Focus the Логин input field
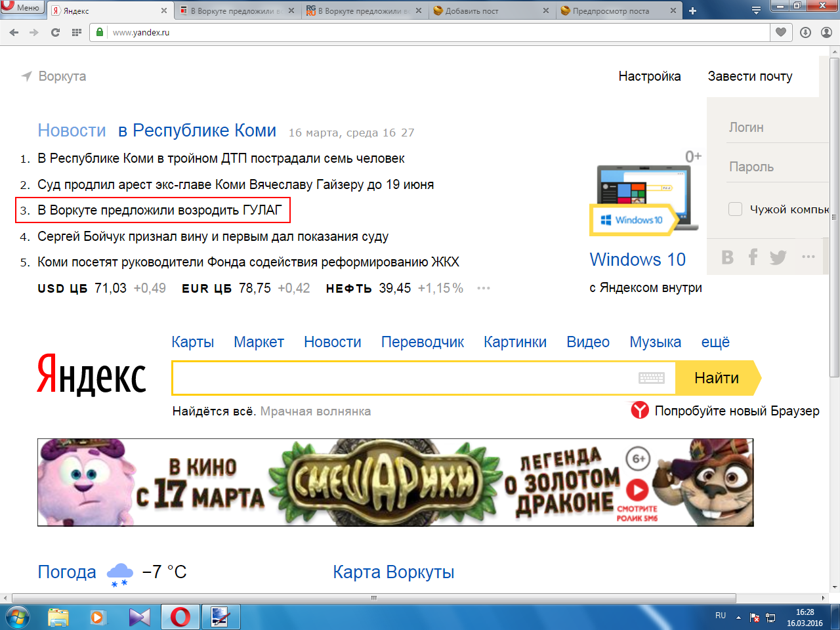The width and height of the screenshot is (840, 630). [x=779, y=127]
